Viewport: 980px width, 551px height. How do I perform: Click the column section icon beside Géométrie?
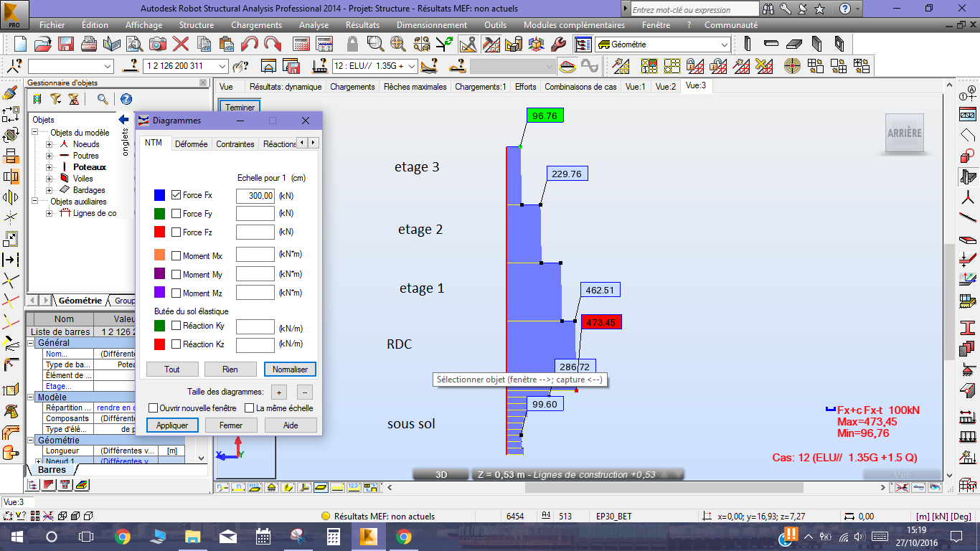(748, 44)
